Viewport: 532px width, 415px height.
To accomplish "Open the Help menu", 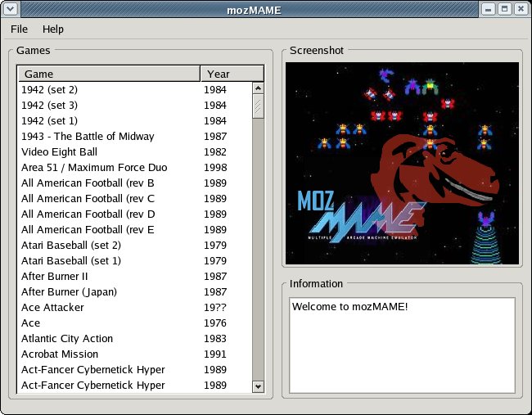I will pos(53,29).
